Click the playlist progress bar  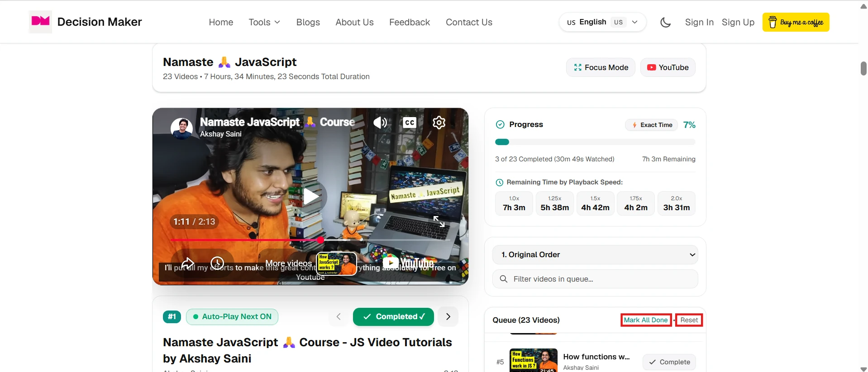coord(595,142)
